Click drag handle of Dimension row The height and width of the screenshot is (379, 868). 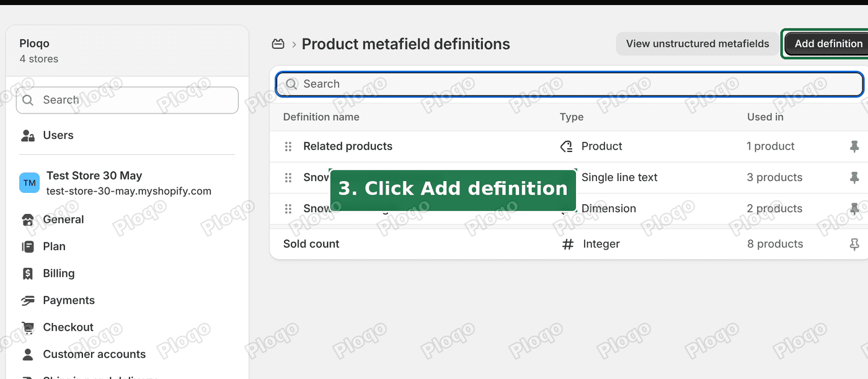tap(288, 209)
